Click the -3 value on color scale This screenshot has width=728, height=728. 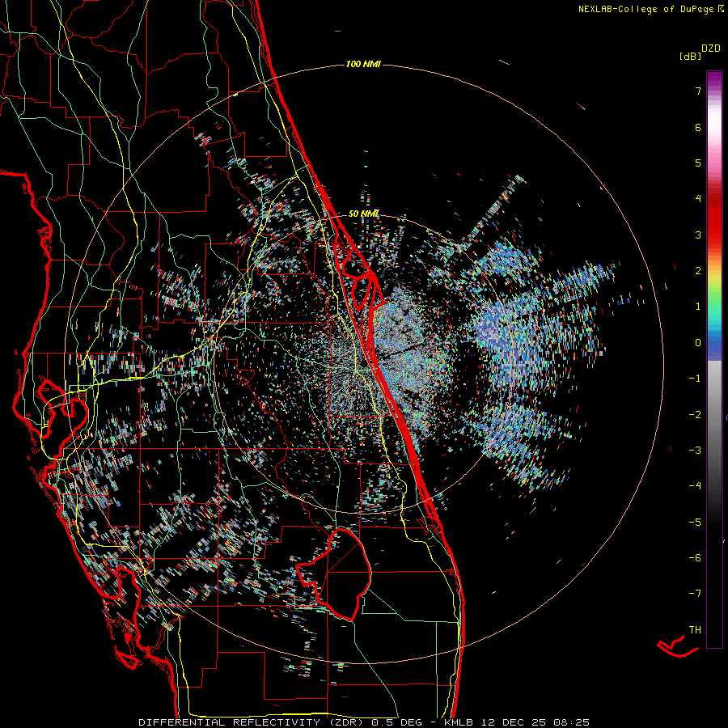(695, 450)
